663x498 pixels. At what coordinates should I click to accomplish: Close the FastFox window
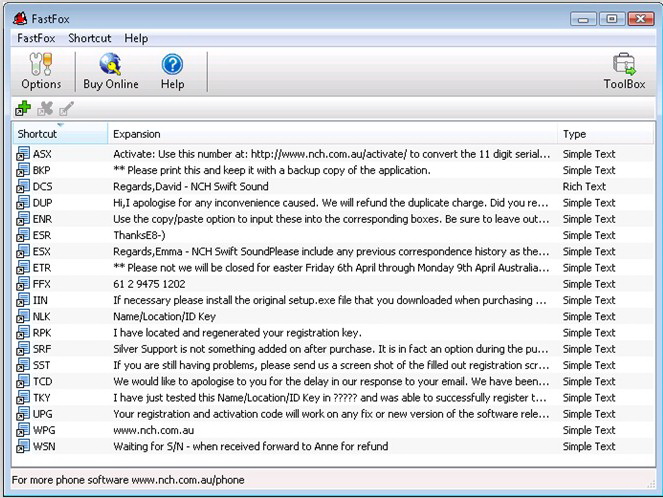coord(641,19)
